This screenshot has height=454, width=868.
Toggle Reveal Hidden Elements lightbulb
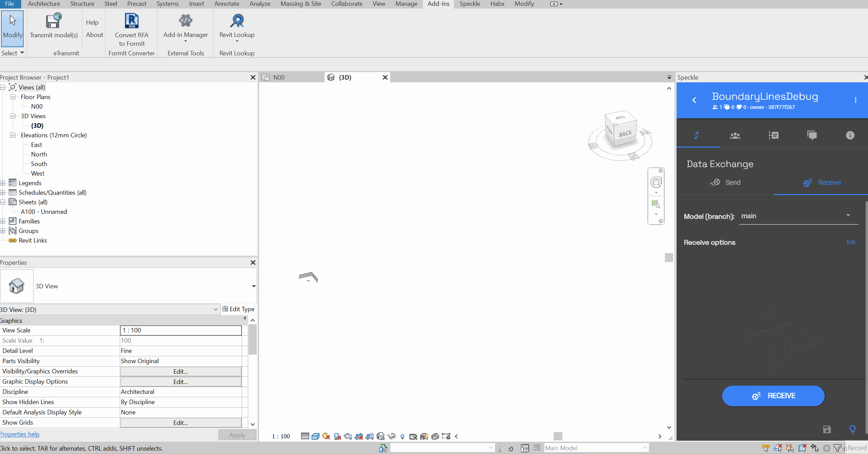coord(402,436)
